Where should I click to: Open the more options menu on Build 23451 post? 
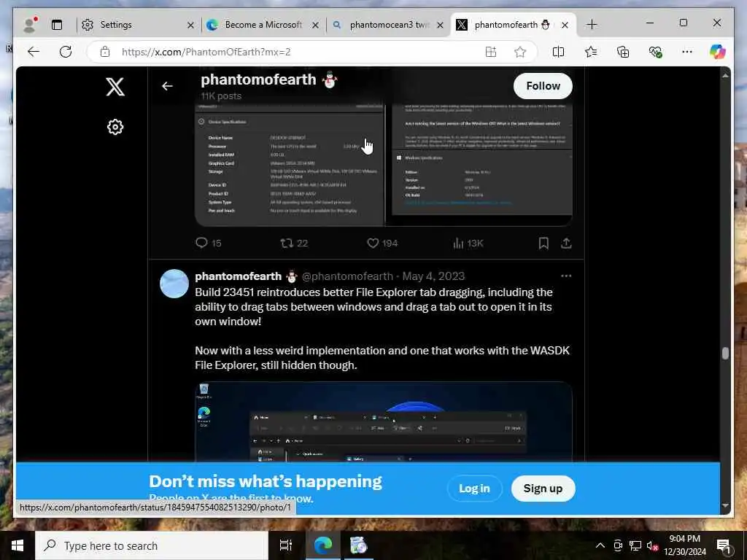(566, 276)
